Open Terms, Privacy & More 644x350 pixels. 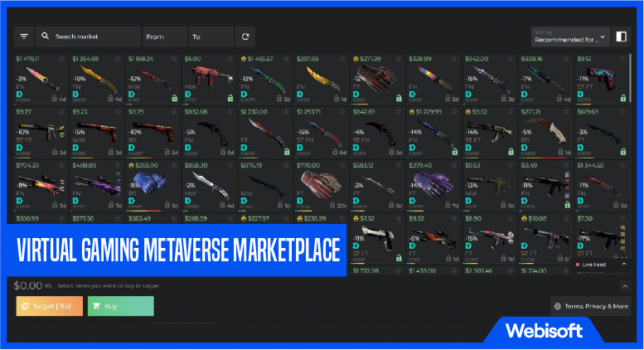click(x=591, y=306)
